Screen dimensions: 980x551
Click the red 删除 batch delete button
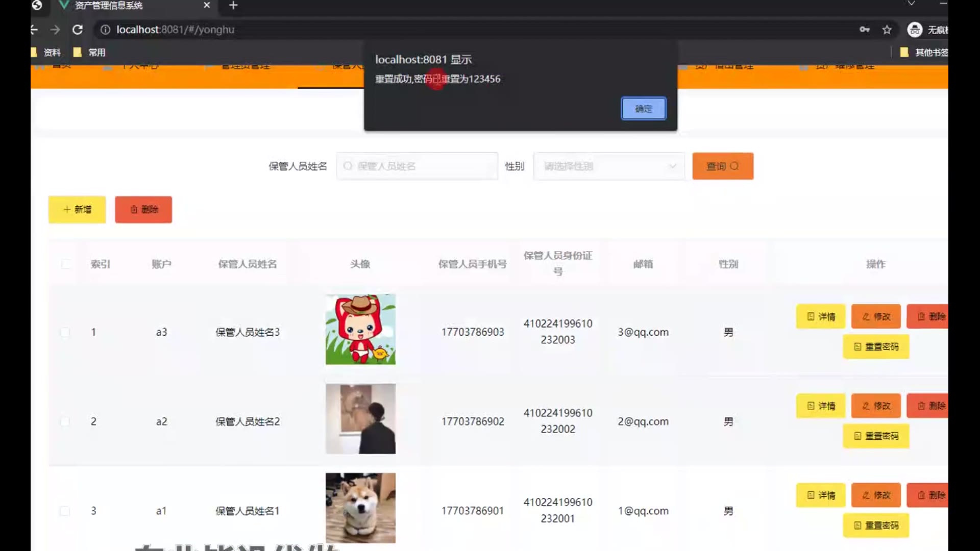click(x=143, y=210)
